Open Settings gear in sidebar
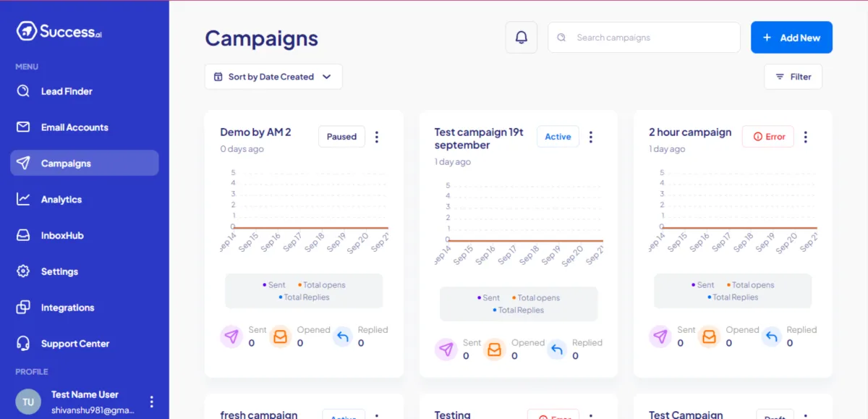Image resolution: width=868 pixels, height=419 pixels. pos(23,271)
